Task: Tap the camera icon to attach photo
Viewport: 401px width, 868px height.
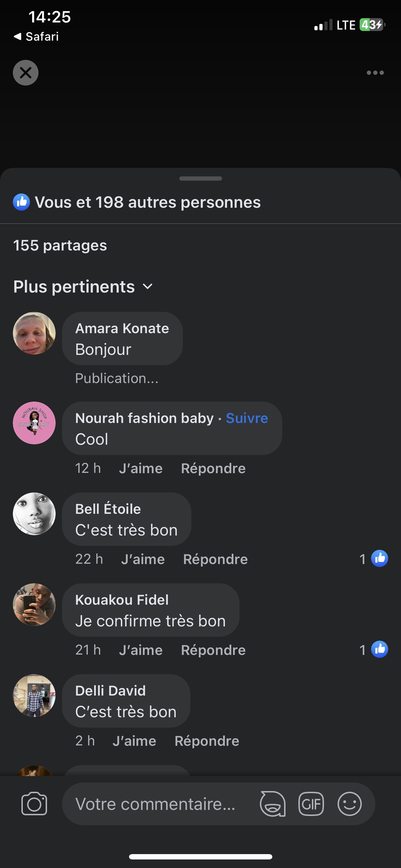Action: pyautogui.click(x=34, y=804)
